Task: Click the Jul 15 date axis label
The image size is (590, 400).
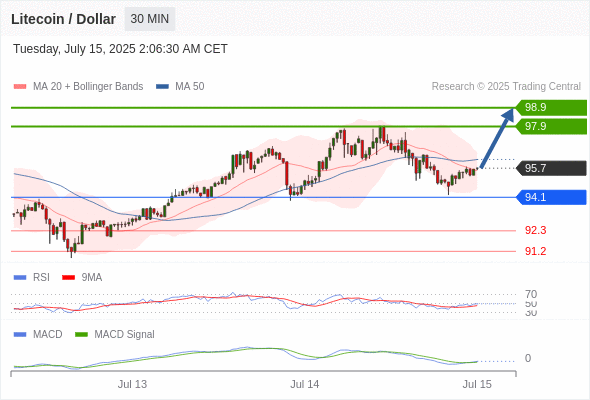Action: pyautogui.click(x=477, y=385)
